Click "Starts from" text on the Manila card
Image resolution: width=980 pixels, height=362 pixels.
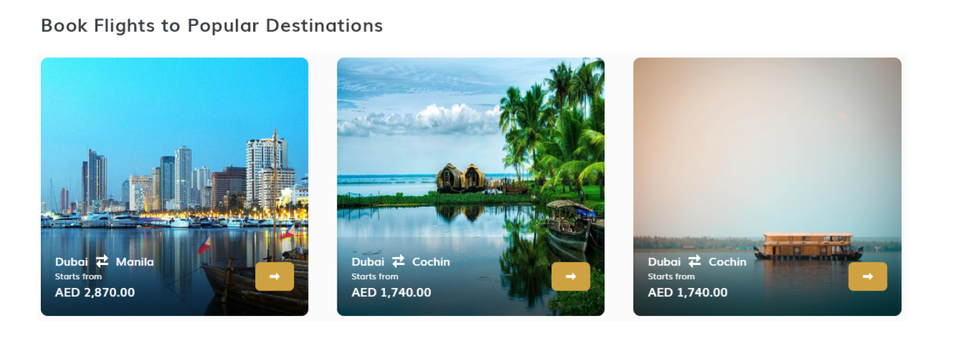coord(78,276)
